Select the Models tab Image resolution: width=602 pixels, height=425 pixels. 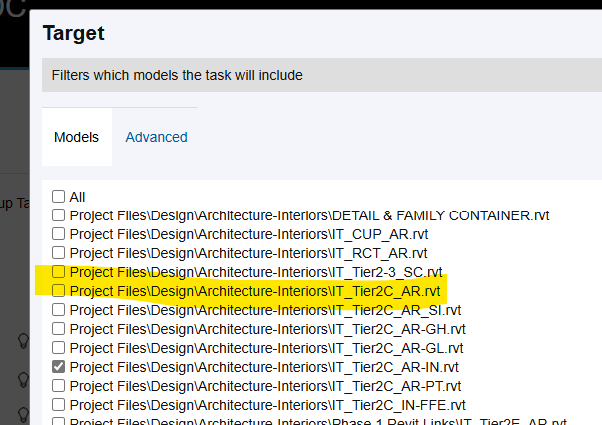coord(76,137)
